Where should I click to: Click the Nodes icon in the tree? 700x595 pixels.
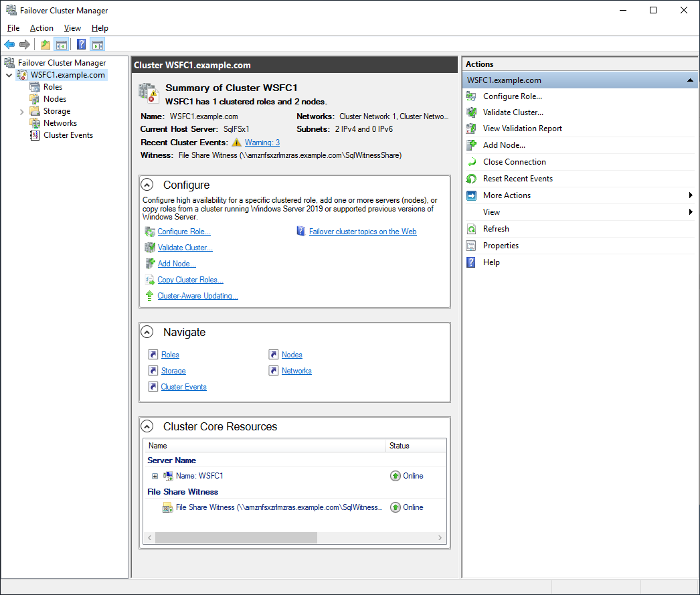coord(35,99)
